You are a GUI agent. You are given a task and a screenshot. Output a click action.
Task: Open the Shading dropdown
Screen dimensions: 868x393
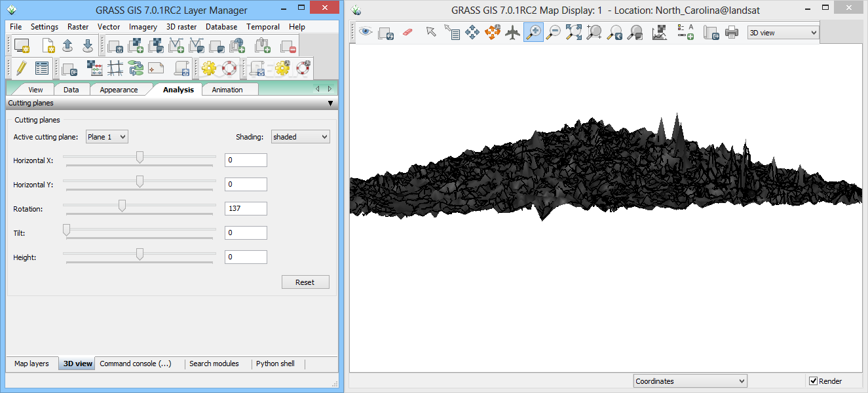[301, 137]
